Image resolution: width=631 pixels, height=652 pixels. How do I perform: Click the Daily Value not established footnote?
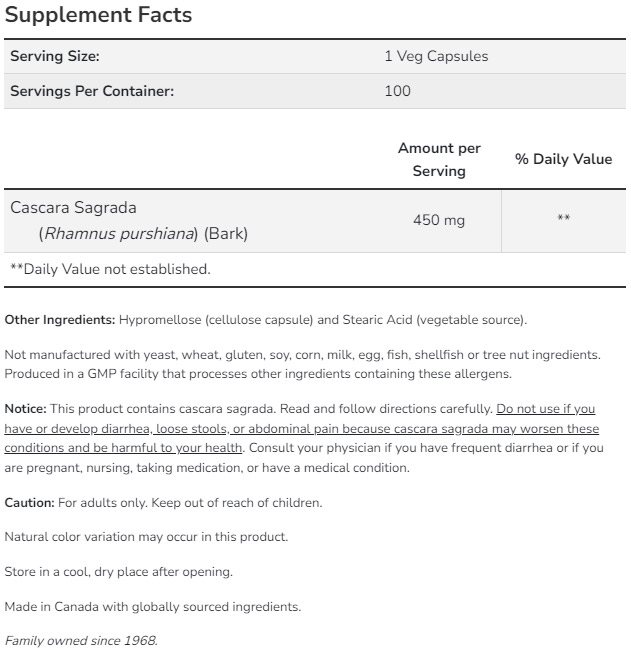coord(110,269)
